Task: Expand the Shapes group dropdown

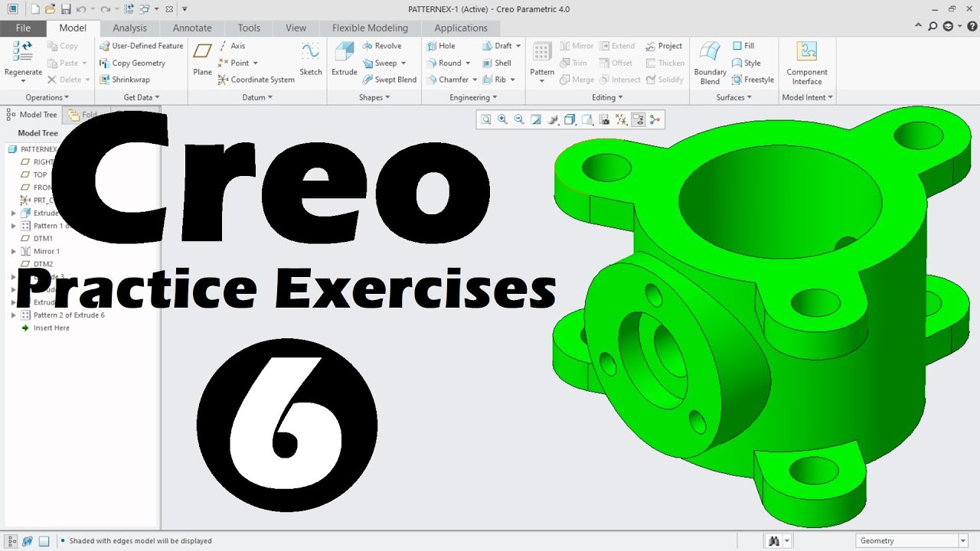Action: point(374,97)
